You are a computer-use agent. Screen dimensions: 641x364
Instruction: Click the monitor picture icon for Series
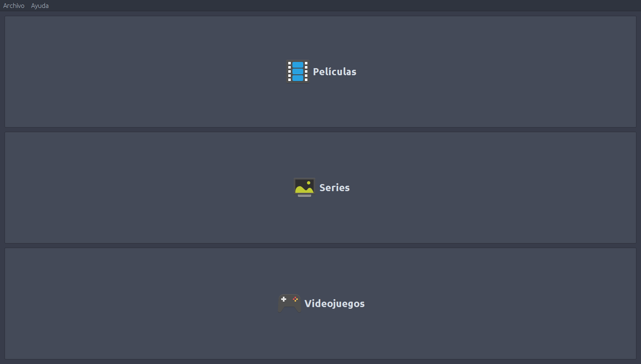[304, 187]
